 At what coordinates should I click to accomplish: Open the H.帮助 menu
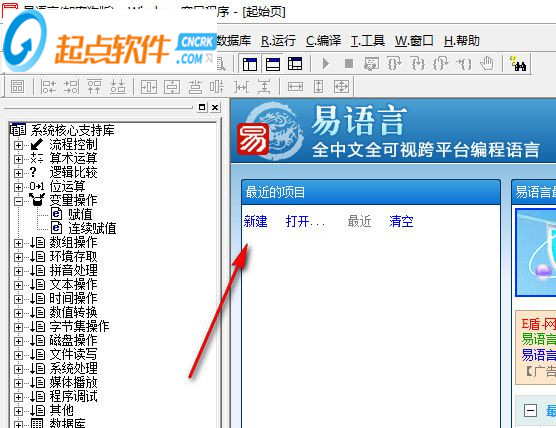462,41
